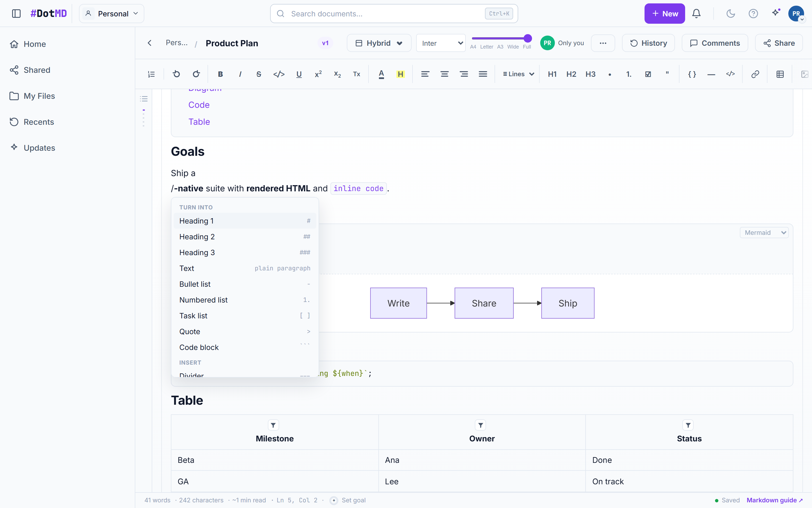Align text center
812x508 pixels.
(444, 74)
